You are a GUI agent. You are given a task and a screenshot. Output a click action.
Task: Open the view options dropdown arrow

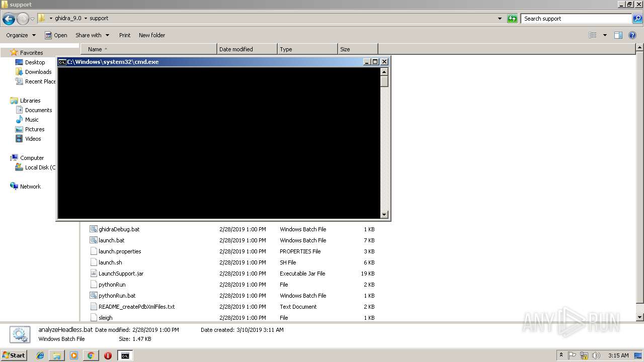(x=605, y=35)
